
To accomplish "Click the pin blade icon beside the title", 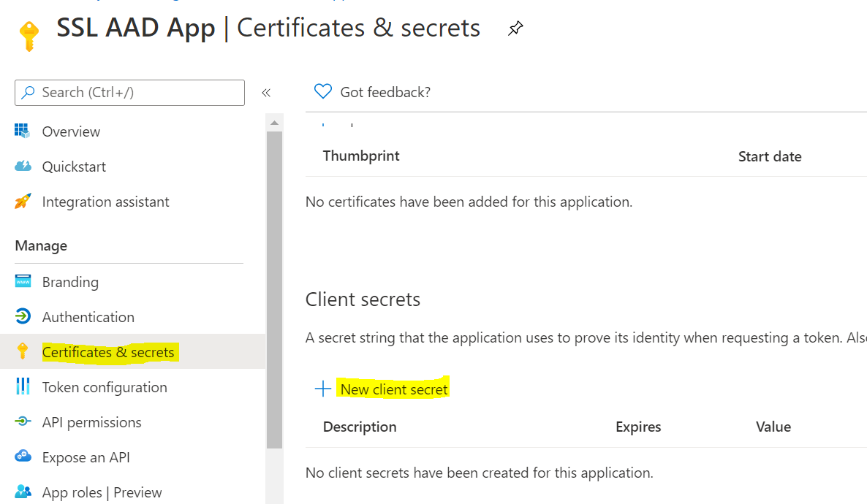I will [515, 28].
